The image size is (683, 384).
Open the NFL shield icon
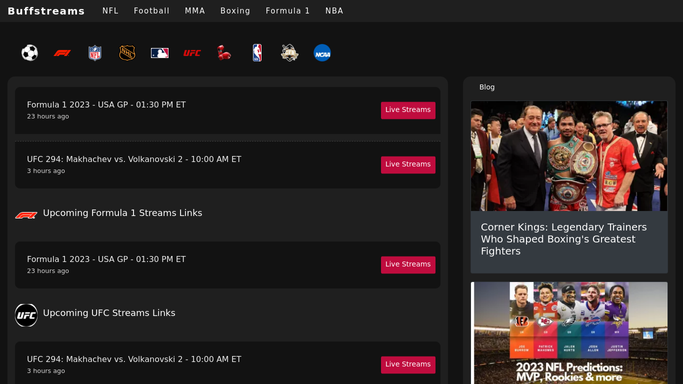coord(95,53)
